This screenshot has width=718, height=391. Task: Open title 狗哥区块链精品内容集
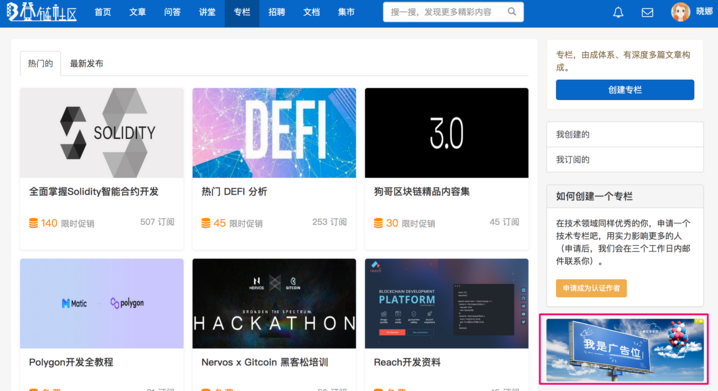tap(422, 192)
